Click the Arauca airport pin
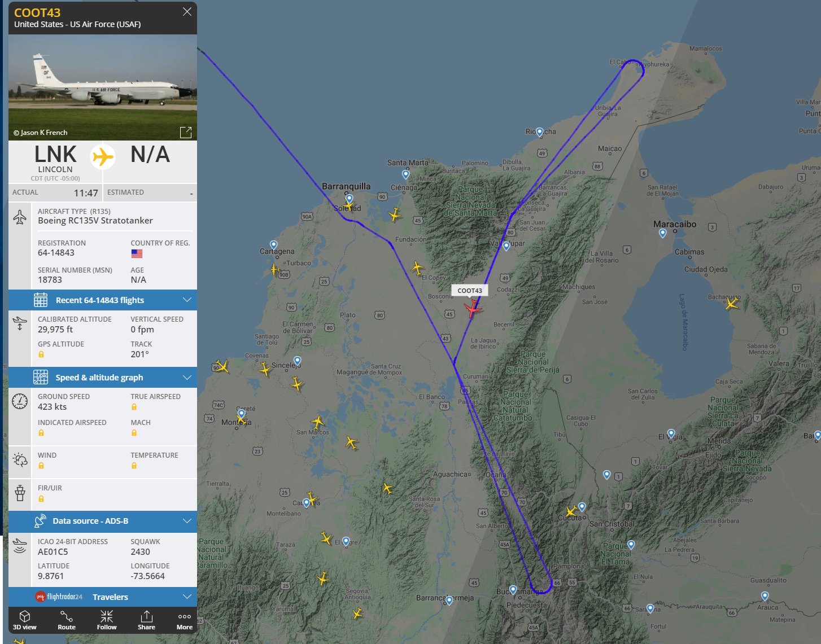This screenshot has width=821, height=644. click(x=765, y=596)
